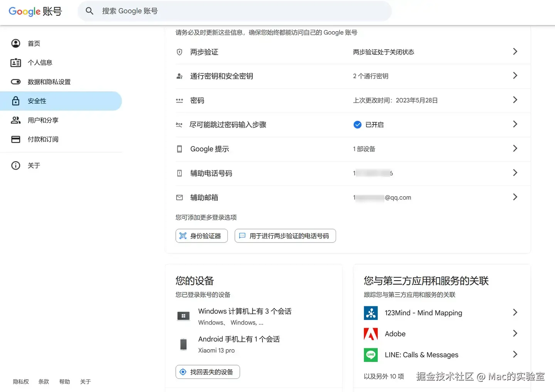Image resolution: width=555 pixels, height=392 pixels.
Task: Open the 隐私权 footer link
Action: point(21,382)
